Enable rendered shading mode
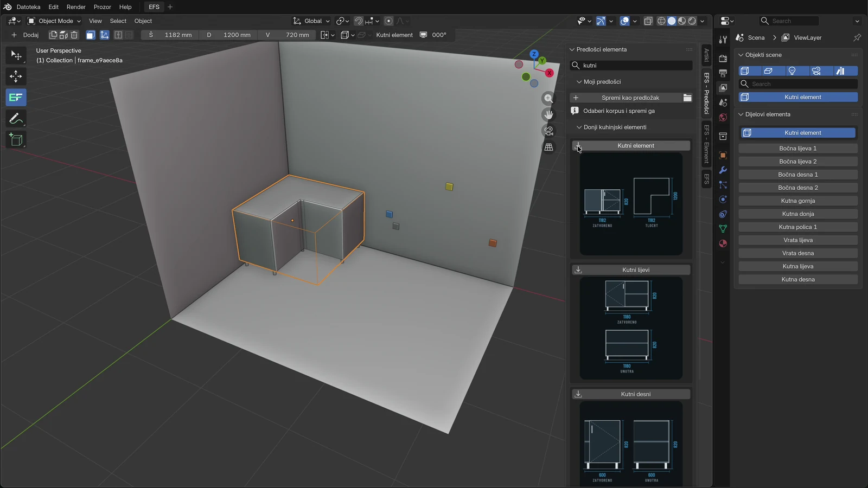 [x=692, y=21]
